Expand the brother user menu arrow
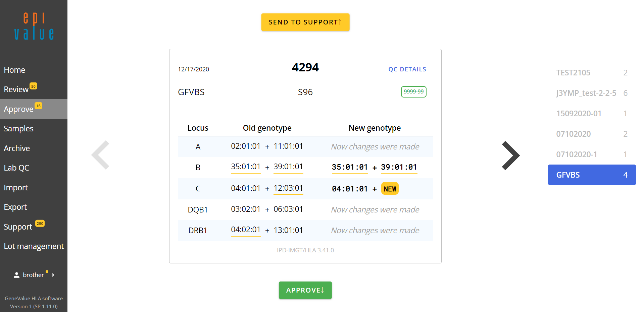The width and height of the screenshot is (644, 312). [x=53, y=275]
